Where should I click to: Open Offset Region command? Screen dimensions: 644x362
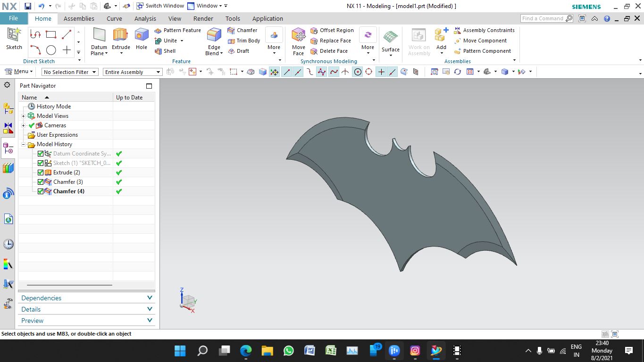coord(332,30)
